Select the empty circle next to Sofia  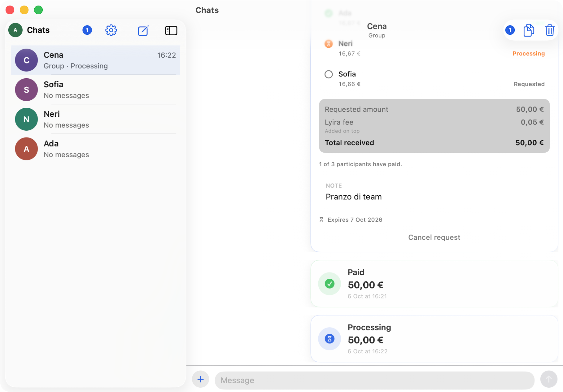click(x=329, y=74)
